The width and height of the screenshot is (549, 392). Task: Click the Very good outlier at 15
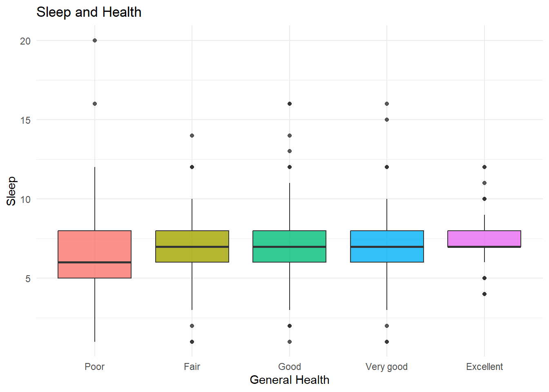[387, 120]
